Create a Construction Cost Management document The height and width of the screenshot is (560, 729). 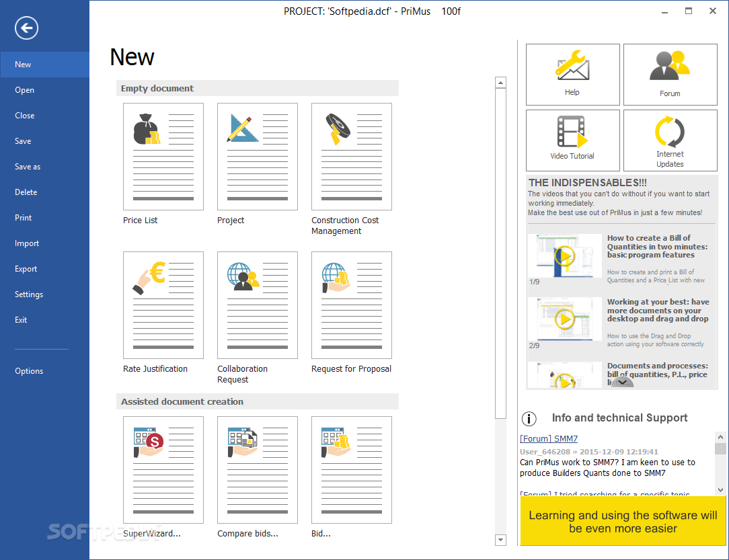coord(352,157)
